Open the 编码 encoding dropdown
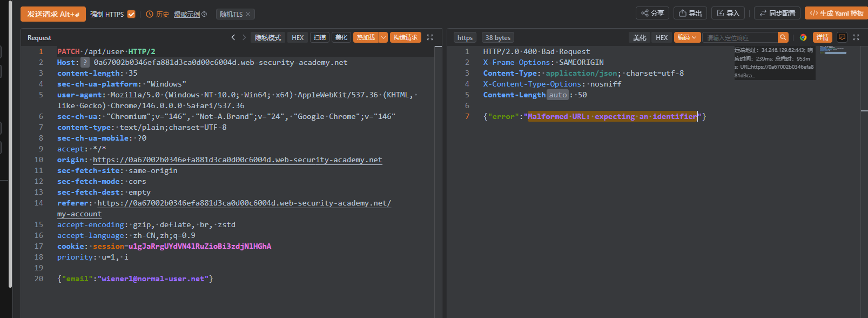The height and width of the screenshot is (318, 868). [688, 37]
